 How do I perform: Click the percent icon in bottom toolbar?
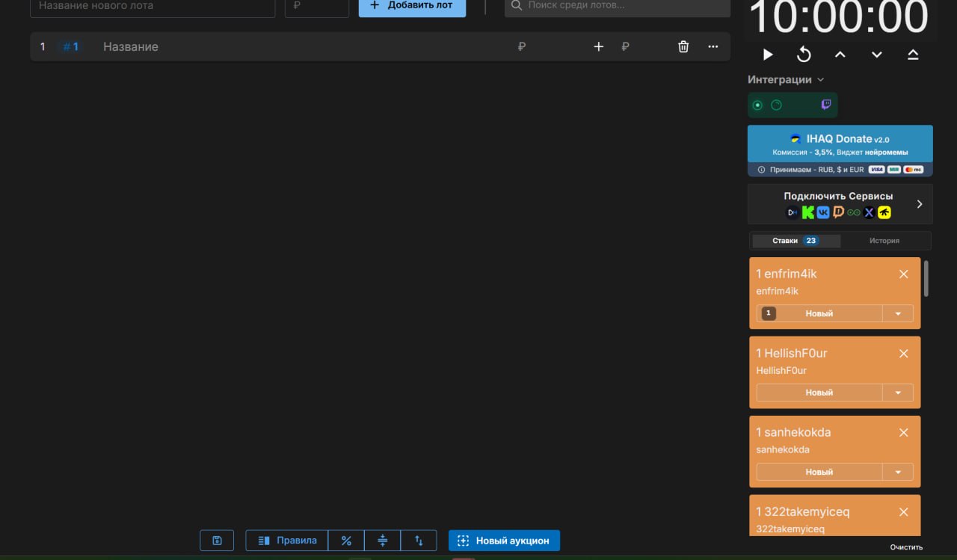[x=346, y=541]
